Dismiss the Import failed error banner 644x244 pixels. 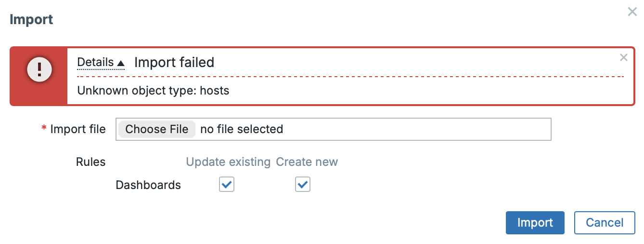pos(623,58)
